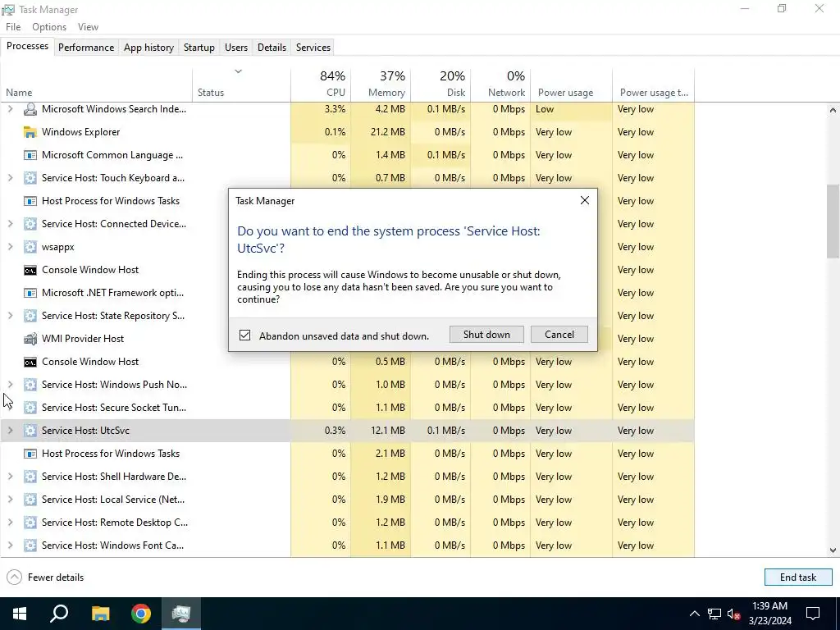Launch Google Chrome from the taskbar
The image size is (840, 630).
(141, 614)
